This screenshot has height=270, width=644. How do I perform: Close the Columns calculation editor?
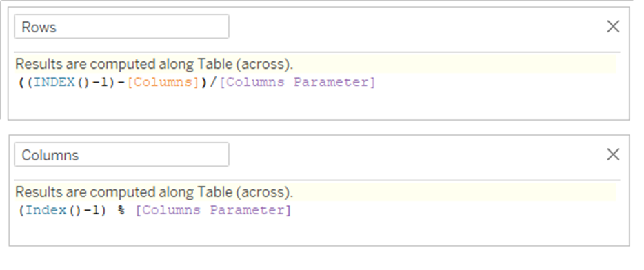pyautogui.click(x=613, y=155)
